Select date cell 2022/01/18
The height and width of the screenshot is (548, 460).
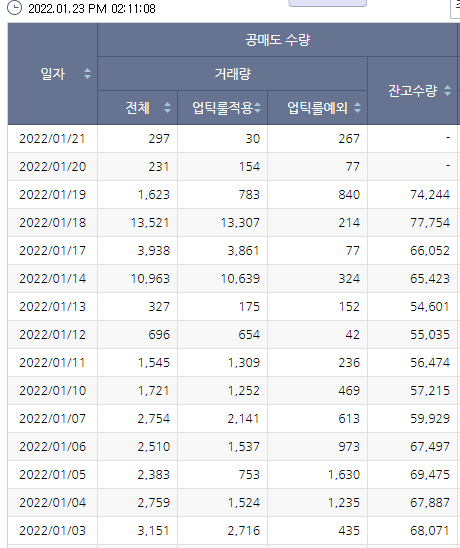point(52,223)
